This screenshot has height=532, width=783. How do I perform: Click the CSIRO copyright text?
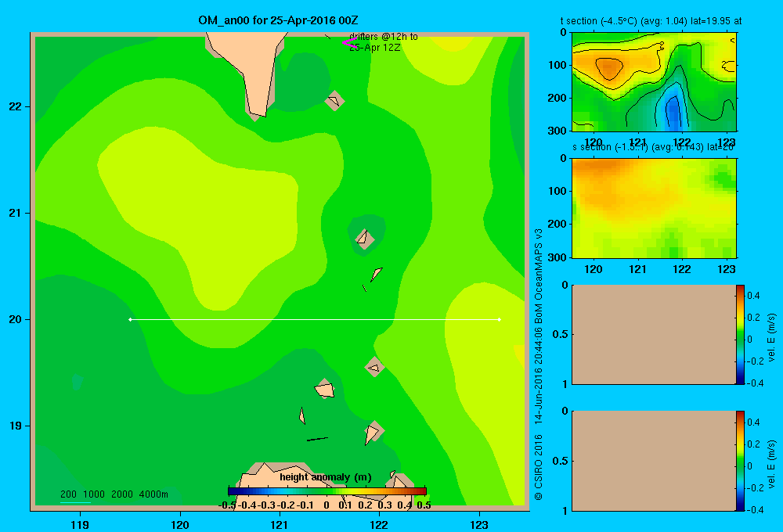click(x=538, y=365)
